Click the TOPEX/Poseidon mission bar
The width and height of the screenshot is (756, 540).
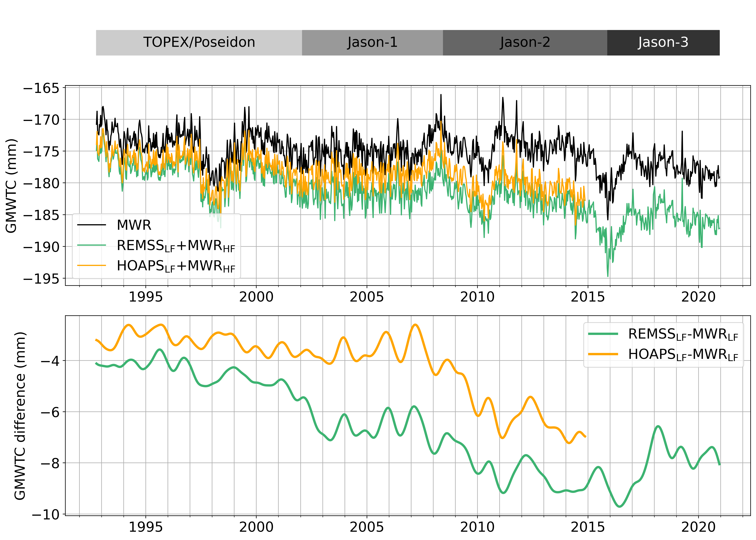click(199, 43)
